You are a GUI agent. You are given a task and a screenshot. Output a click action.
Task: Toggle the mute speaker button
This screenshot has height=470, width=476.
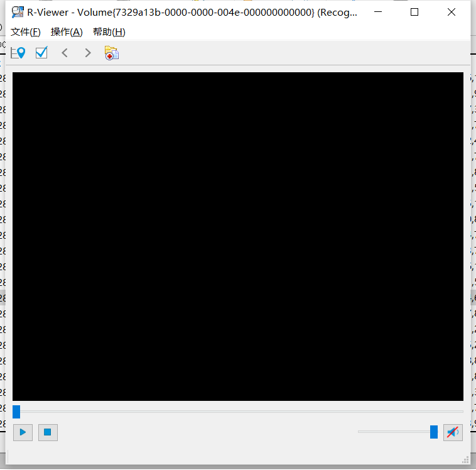(x=453, y=432)
